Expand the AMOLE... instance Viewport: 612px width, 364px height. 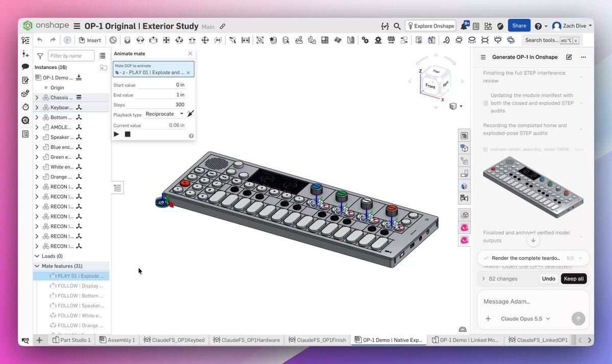[37, 127]
